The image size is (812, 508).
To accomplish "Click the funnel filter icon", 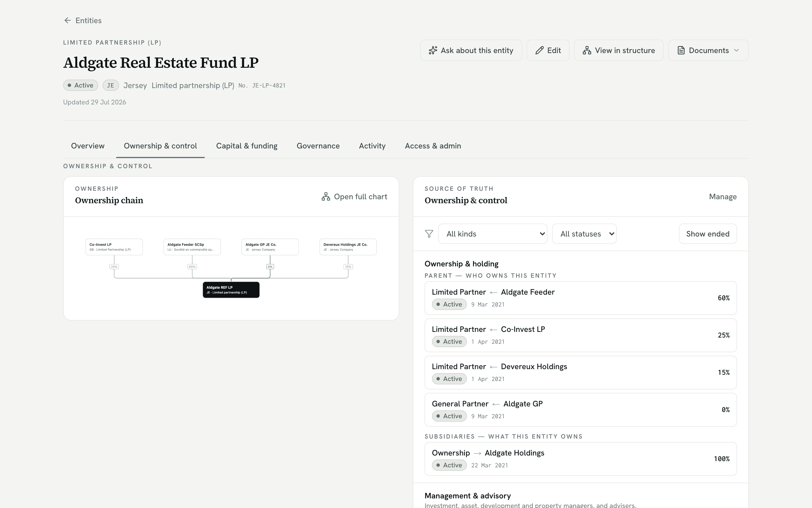I will tap(429, 234).
